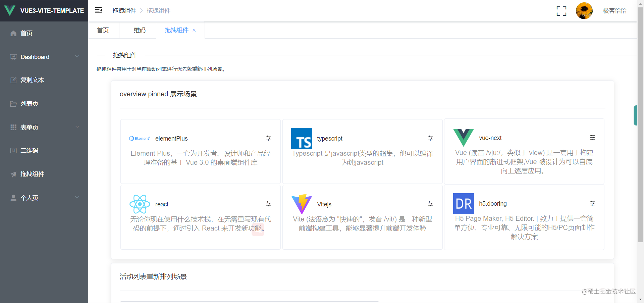Open 拖拽组件 in the sidebar
644x303 pixels.
click(x=44, y=174)
